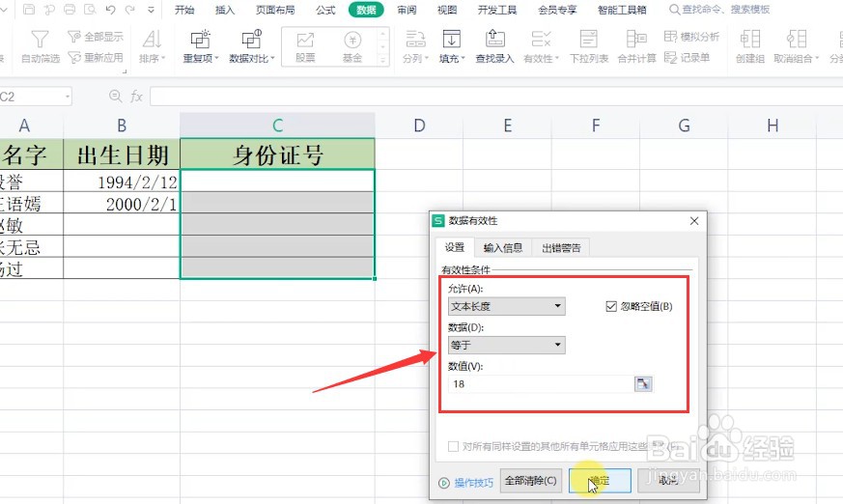The image size is (843, 504).
Task: Click the 模拟分析 what-if analysis button
Action: pyautogui.click(x=692, y=37)
